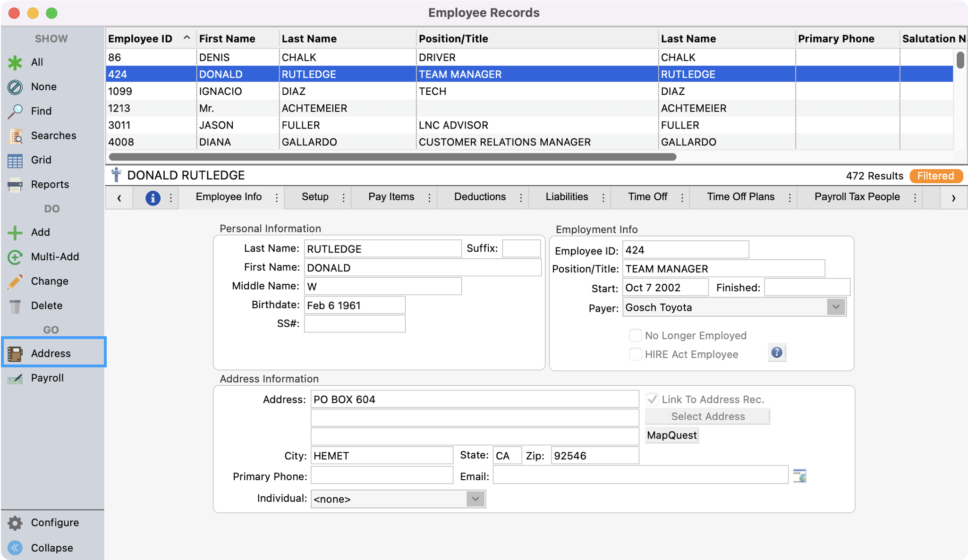The width and height of the screenshot is (968, 560).
Task: Open the Deductions tab
Action: pos(479,197)
